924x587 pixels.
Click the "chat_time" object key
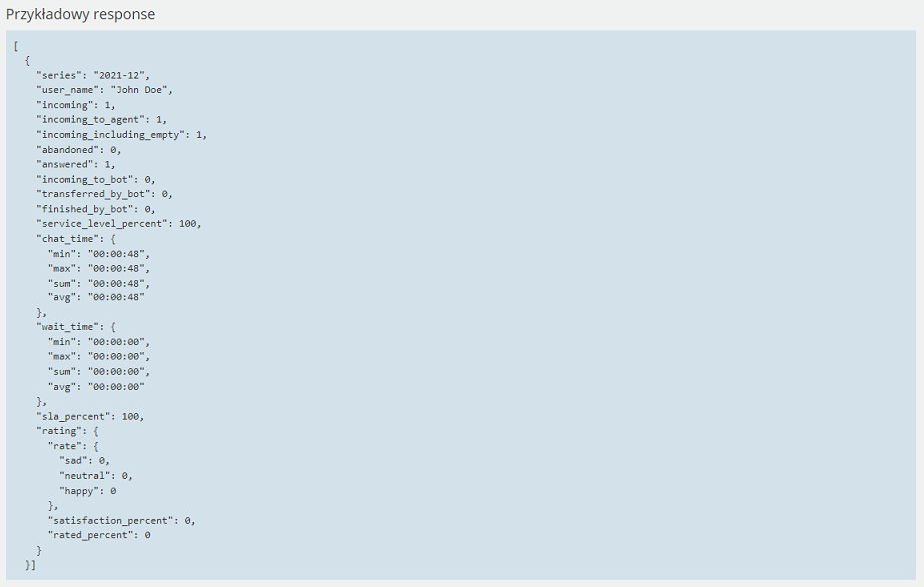pos(68,239)
